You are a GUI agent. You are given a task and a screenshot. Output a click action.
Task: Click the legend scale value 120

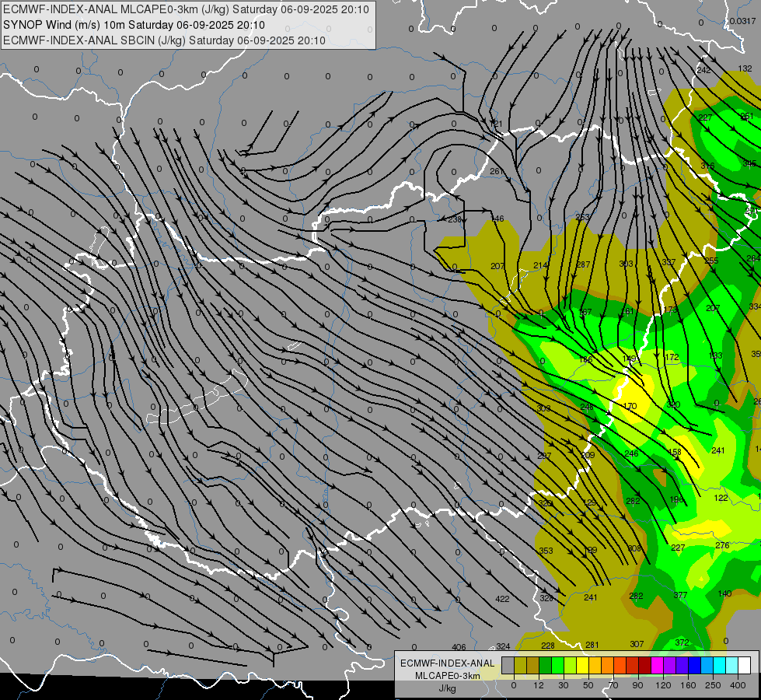click(663, 685)
